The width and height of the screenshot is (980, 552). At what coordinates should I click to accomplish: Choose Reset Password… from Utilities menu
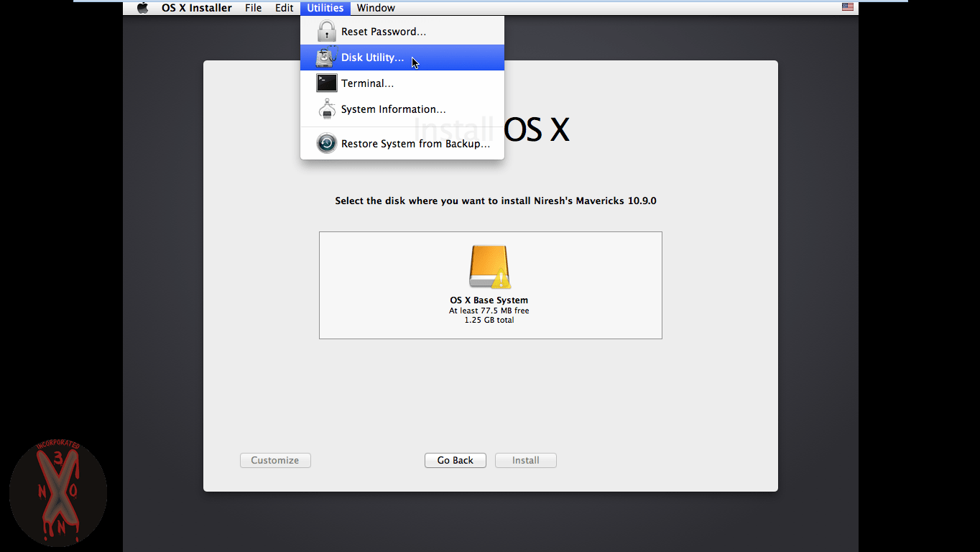[402, 32]
